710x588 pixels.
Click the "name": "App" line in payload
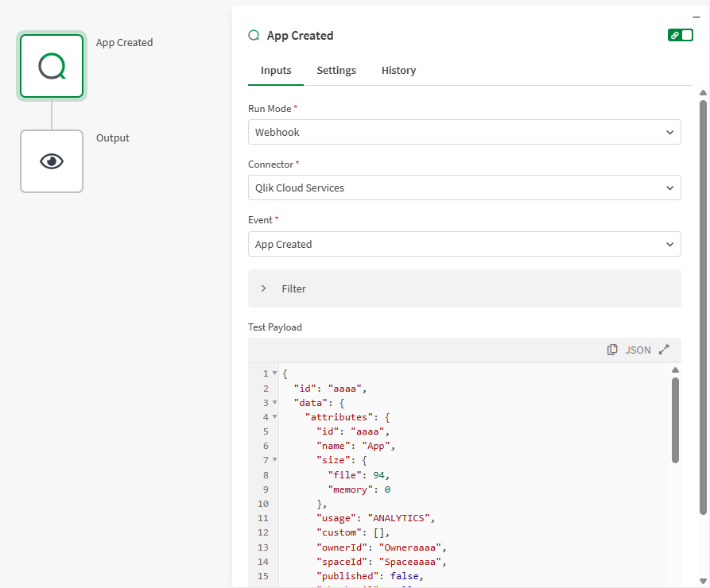pos(355,446)
